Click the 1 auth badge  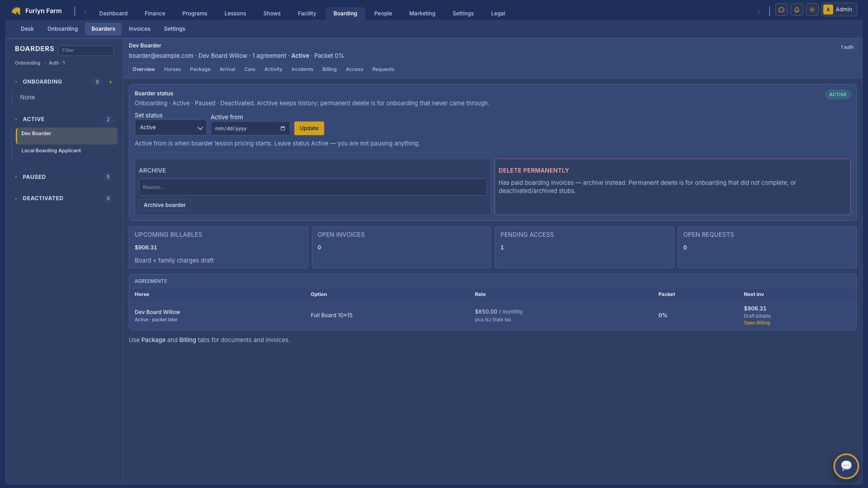pyautogui.click(x=847, y=47)
